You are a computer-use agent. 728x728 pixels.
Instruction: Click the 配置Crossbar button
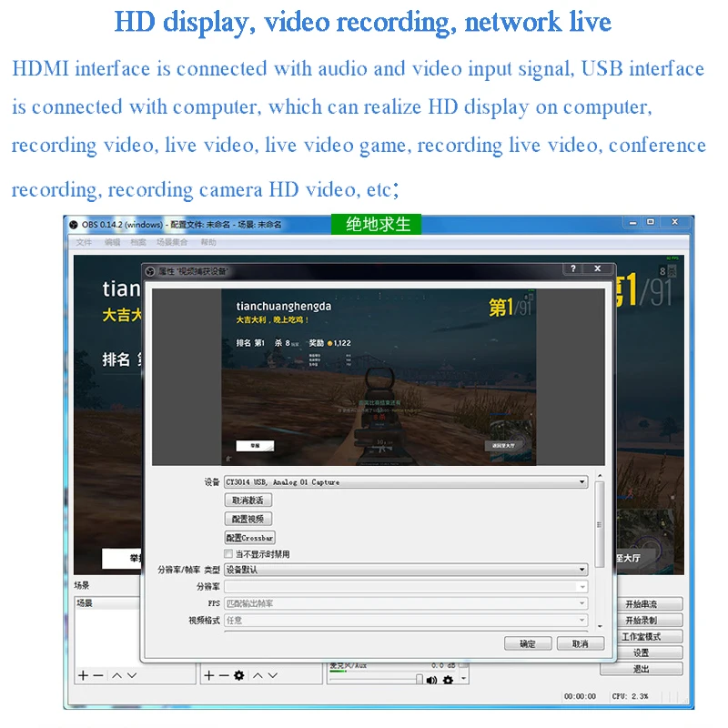249,538
